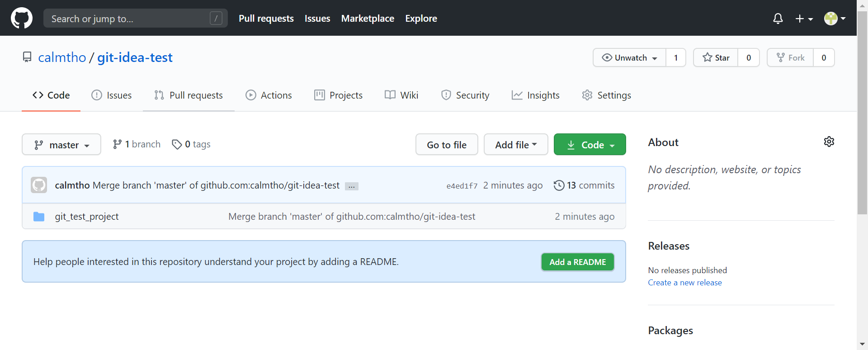
Task: Open the Wiki tab
Action: (x=401, y=95)
